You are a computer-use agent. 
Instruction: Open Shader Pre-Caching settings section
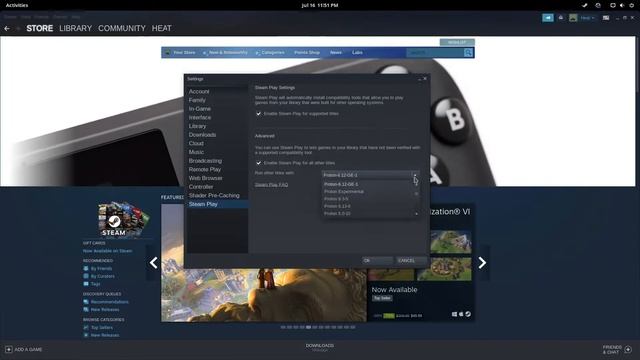[x=214, y=196]
